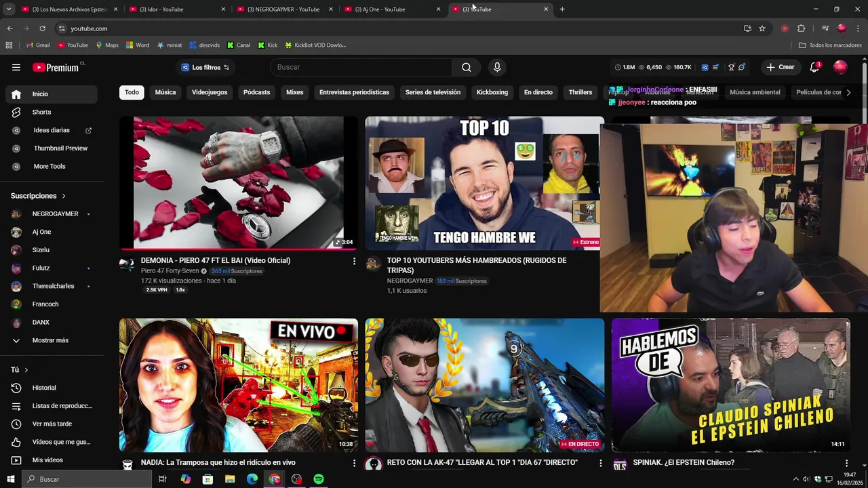This screenshot has height=488, width=868.
Task: Open options for RETO CON LA AK-47 video
Action: click(x=600, y=463)
